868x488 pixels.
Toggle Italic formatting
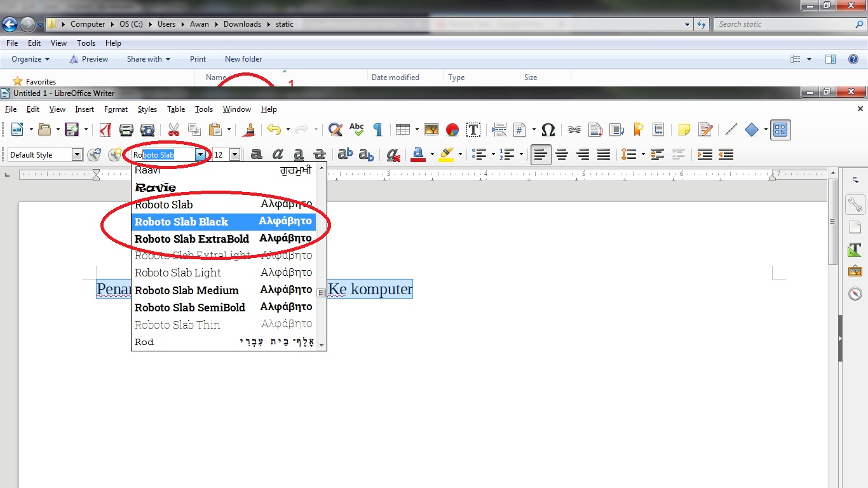278,154
